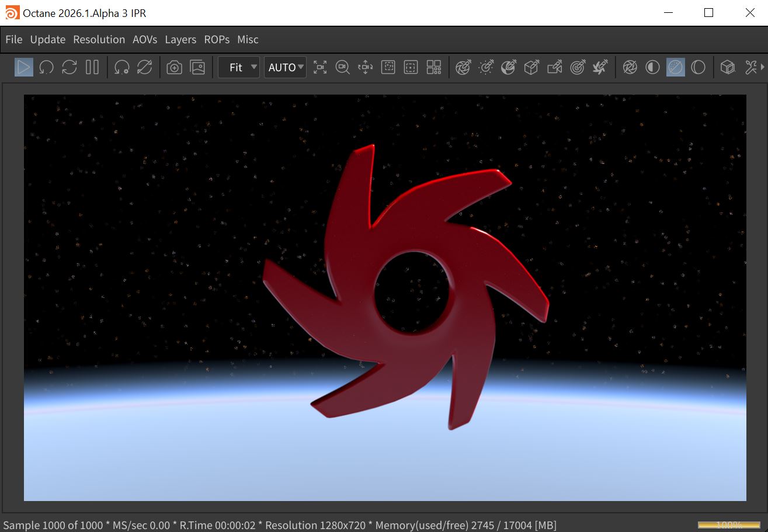Toggle the half-filled circle display mode
This screenshot has height=532, width=768.
point(652,68)
